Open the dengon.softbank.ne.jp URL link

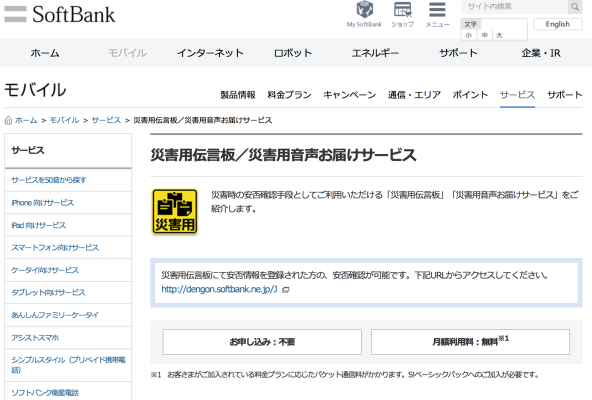tap(219, 289)
